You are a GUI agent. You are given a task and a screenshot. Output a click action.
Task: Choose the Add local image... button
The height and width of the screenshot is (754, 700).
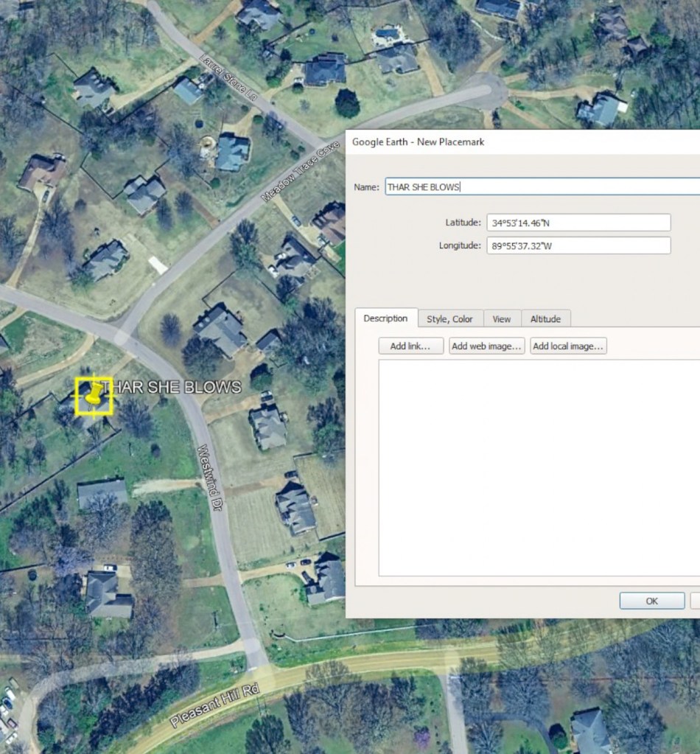[568, 346]
